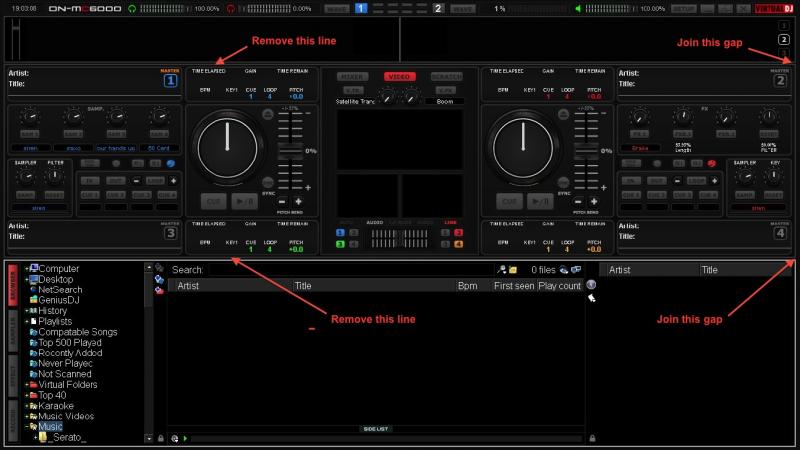Click the lock icon below folder tree
Image resolution: width=800 pixels, height=450 pixels.
(161, 438)
